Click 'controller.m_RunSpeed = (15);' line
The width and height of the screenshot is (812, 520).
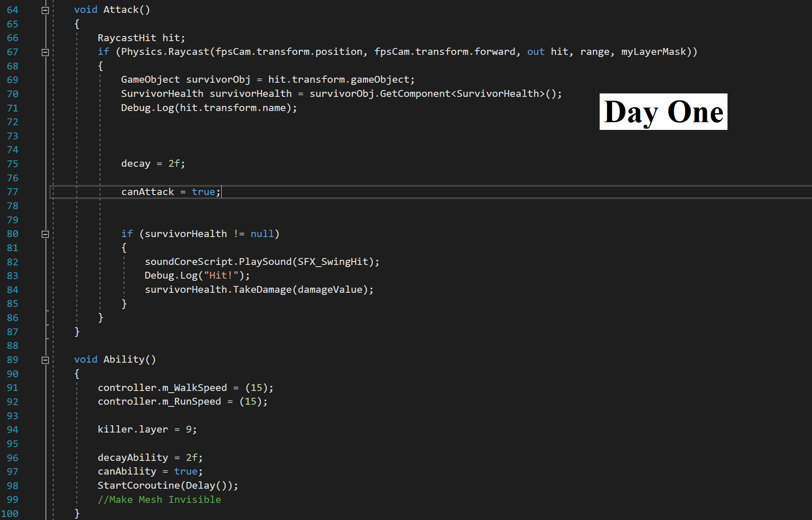(x=183, y=402)
